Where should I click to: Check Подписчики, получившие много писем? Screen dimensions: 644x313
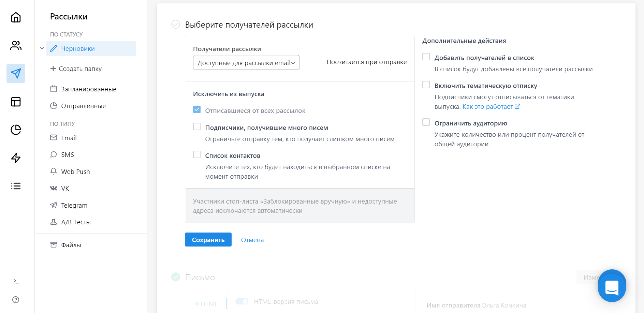pyautogui.click(x=197, y=126)
